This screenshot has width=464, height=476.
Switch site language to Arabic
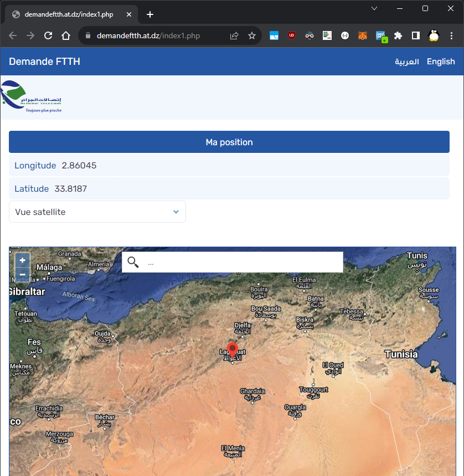click(406, 62)
